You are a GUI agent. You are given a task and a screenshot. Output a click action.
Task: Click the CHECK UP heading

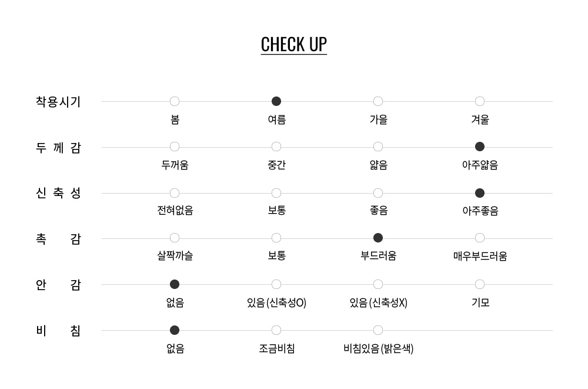click(x=294, y=45)
